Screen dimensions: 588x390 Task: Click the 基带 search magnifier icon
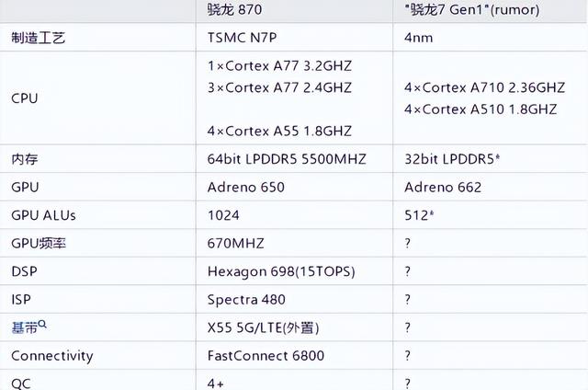tap(42, 324)
